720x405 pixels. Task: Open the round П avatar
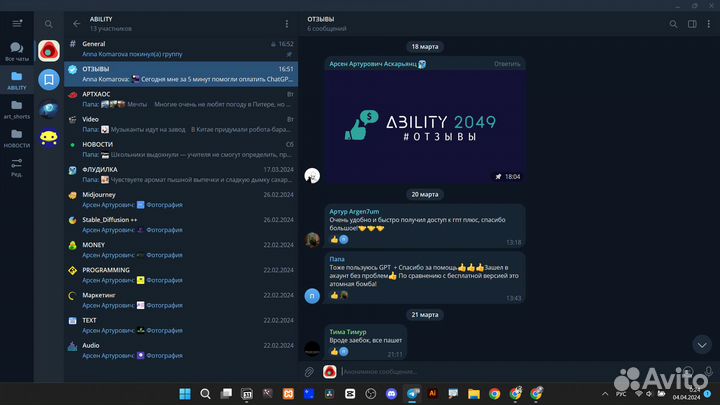312,296
